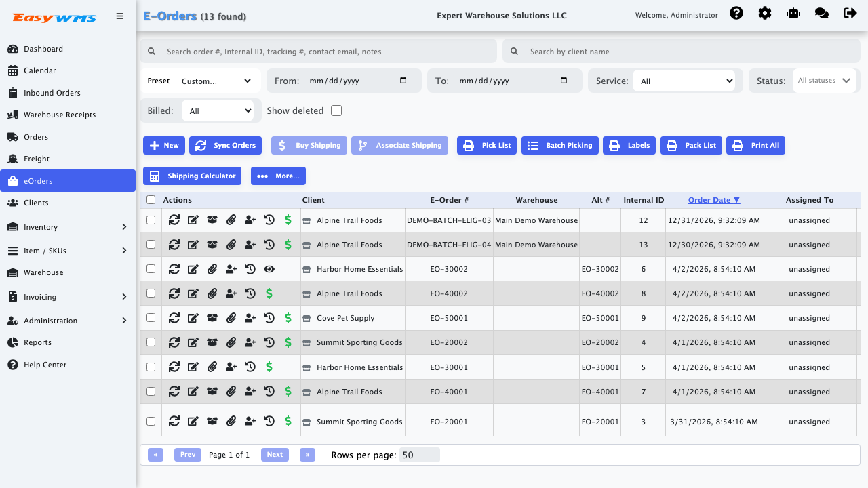
Task: Click the Batch Picking button
Action: pos(560,145)
